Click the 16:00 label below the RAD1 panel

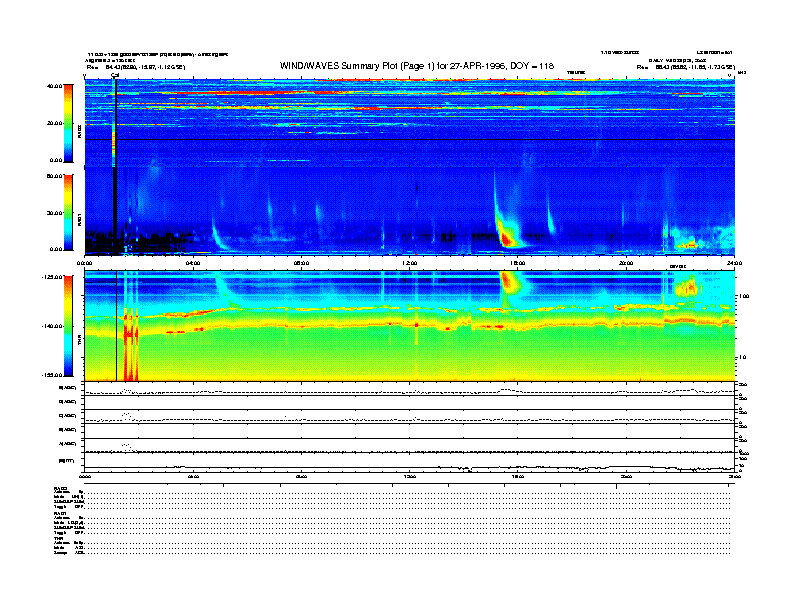point(518,263)
